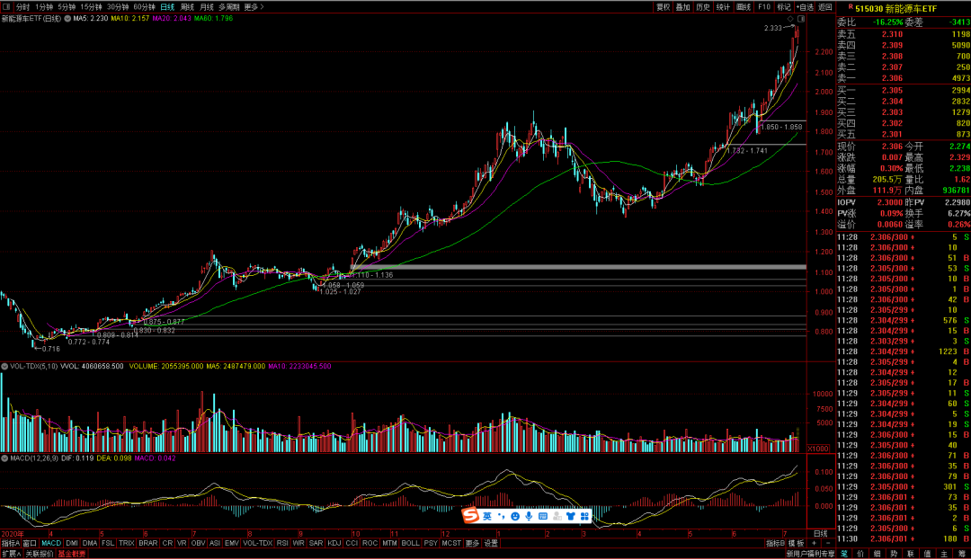The image size is (971, 560).
Task: Click the panel layout icon at top-left
Action: click(x=6, y=7)
